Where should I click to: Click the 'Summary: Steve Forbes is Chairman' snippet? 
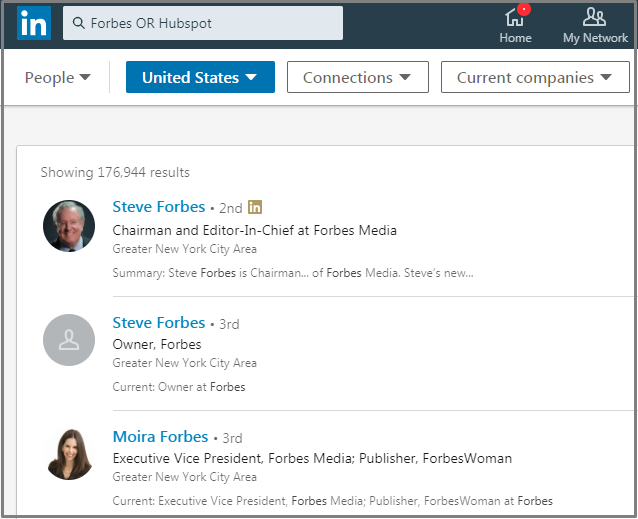[x=293, y=273]
